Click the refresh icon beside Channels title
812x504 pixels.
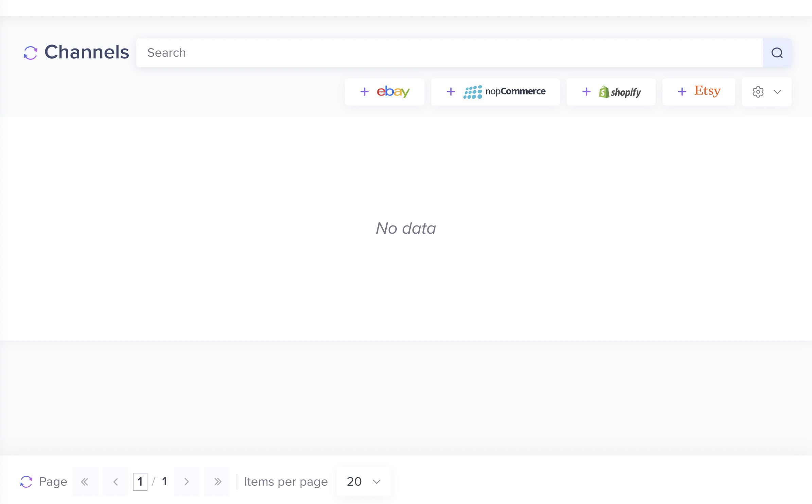click(x=31, y=53)
